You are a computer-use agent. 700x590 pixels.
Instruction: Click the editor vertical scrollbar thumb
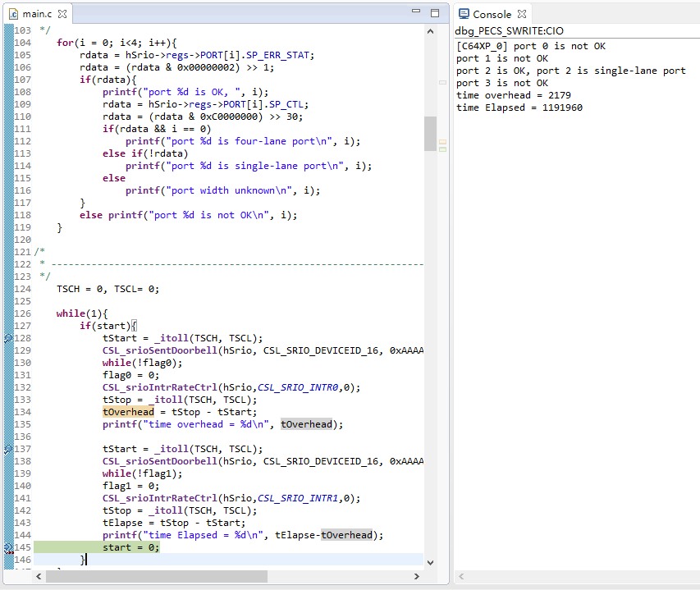point(430,134)
